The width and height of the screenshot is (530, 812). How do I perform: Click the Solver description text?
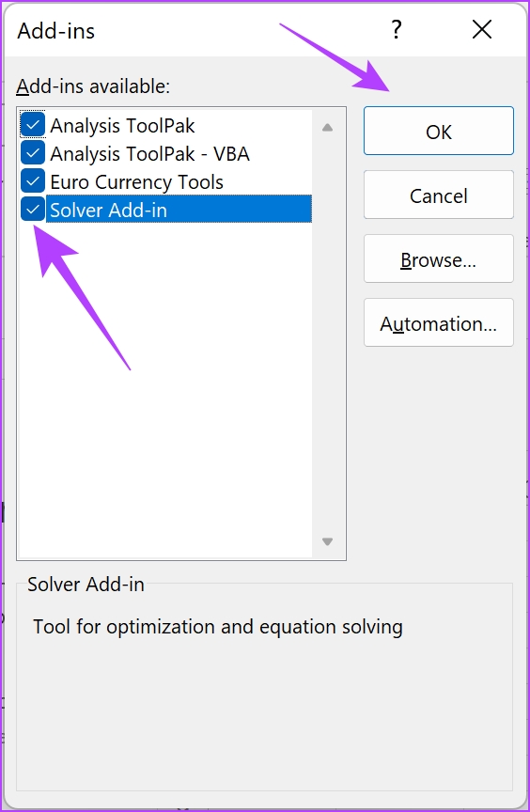click(x=218, y=627)
